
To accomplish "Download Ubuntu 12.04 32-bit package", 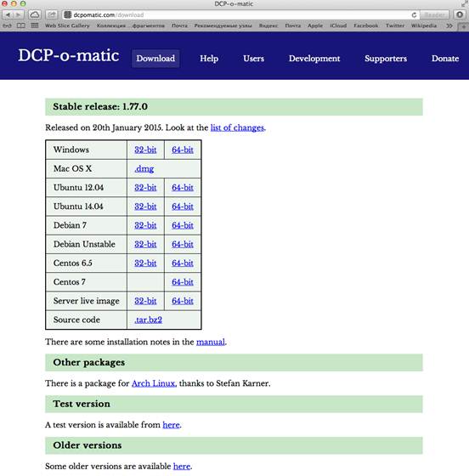I will (145, 188).
